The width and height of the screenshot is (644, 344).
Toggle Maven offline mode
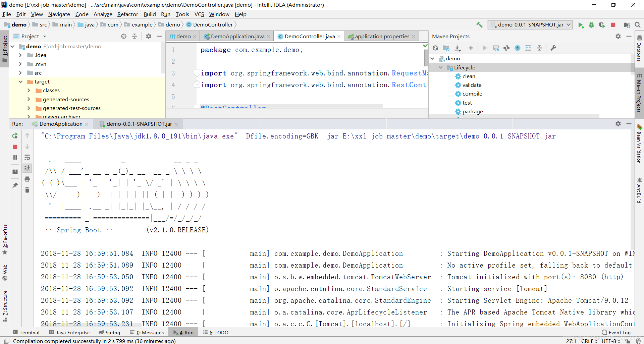coord(506,48)
